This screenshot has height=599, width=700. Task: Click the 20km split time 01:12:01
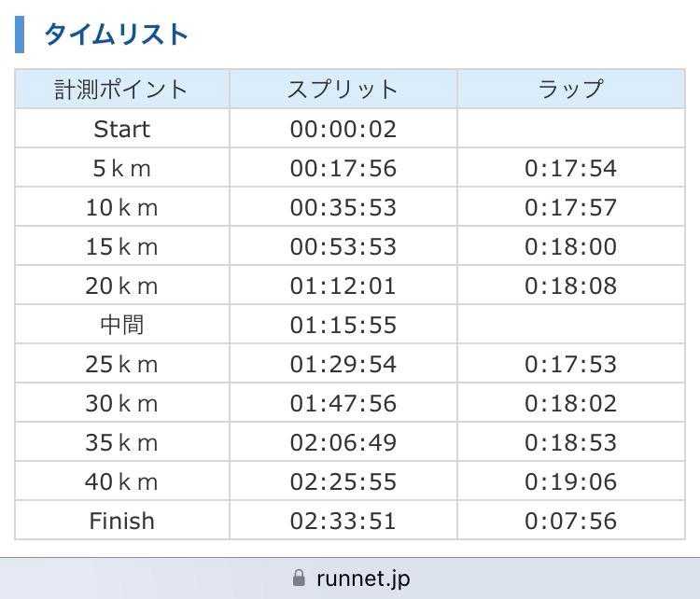[343, 286]
